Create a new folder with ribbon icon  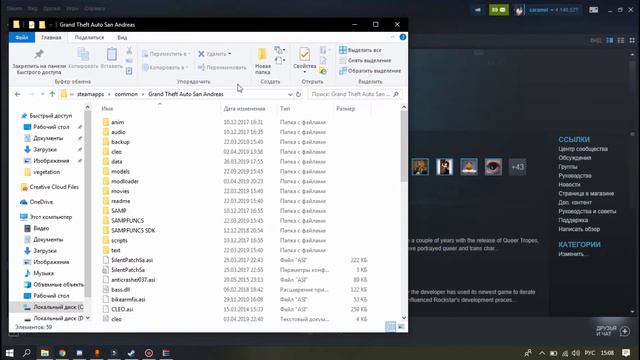(x=262, y=61)
